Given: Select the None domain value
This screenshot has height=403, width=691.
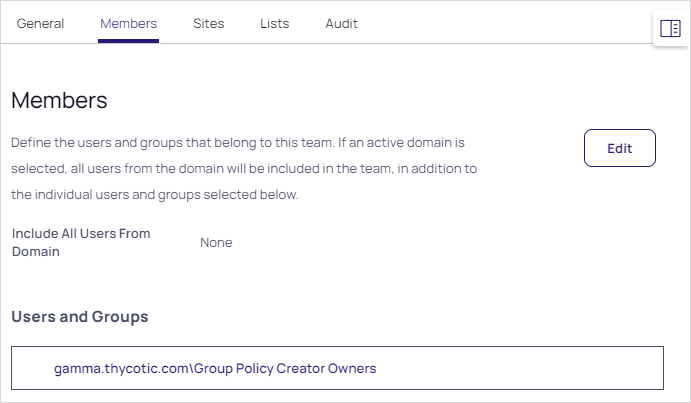Looking at the screenshot, I should [216, 242].
